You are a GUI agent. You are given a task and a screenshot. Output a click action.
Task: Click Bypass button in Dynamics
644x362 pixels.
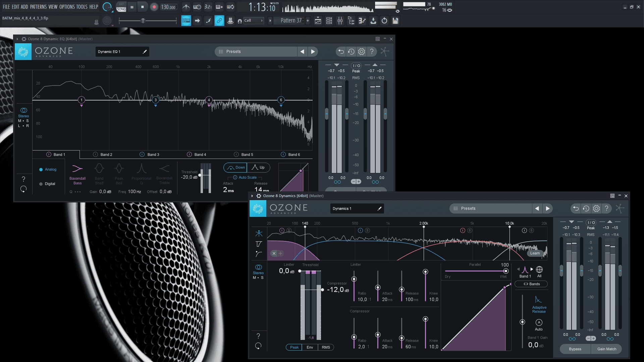click(x=575, y=349)
